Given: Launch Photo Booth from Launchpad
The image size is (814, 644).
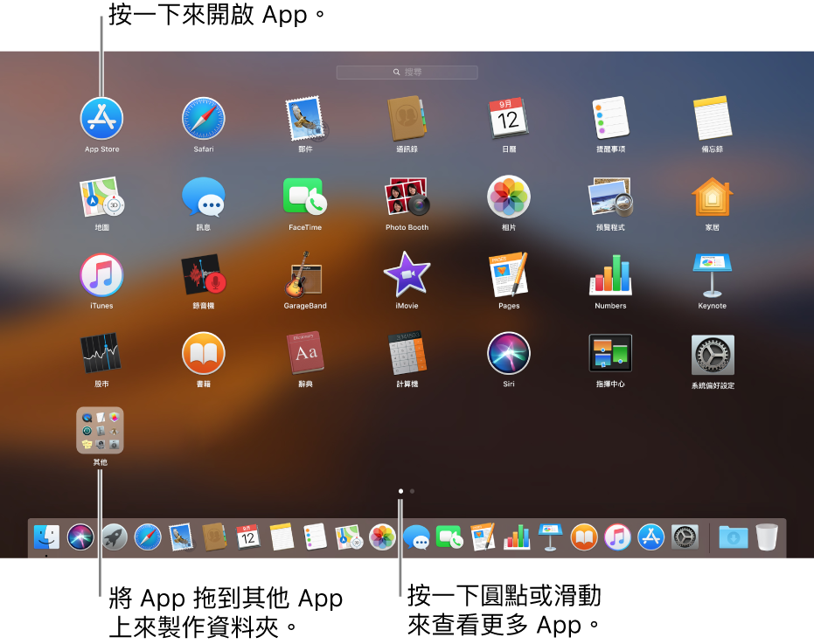Looking at the screenshot, I should 407,197.
